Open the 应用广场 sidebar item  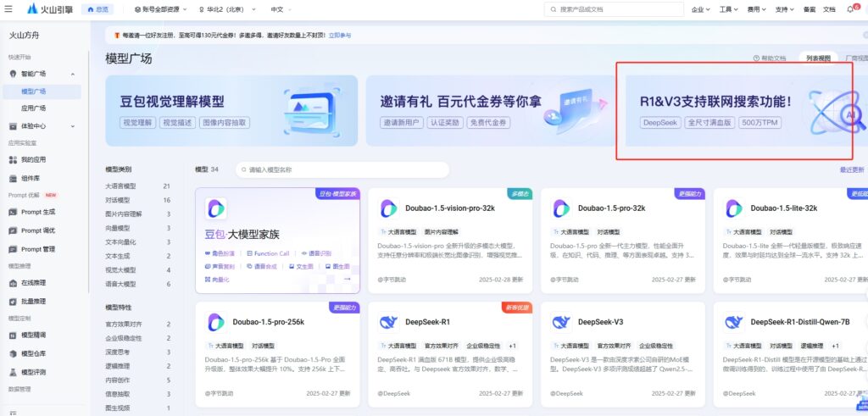pos(34,108)
